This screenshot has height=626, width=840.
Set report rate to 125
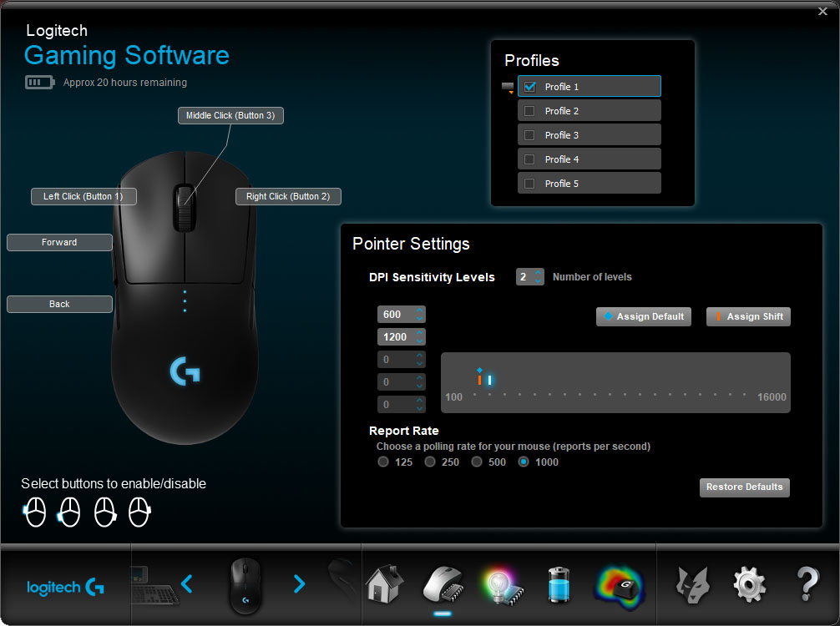tap(383, 462)
